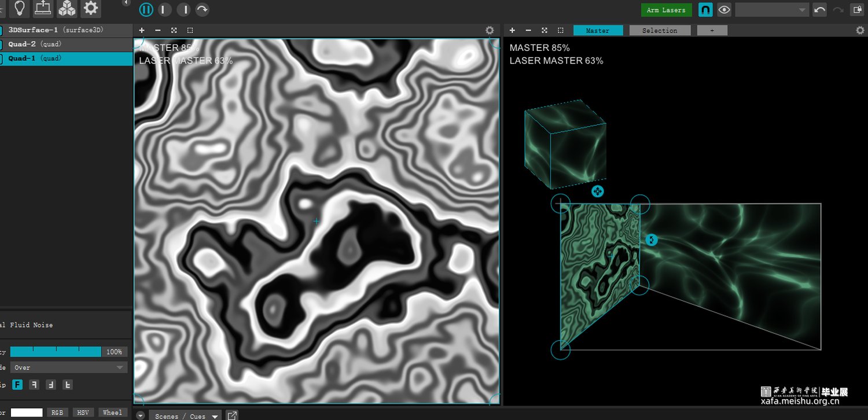Fit output view to window icon
Image resolution: width=868 pixels, height=420 pixels.
tap(544, 30)
